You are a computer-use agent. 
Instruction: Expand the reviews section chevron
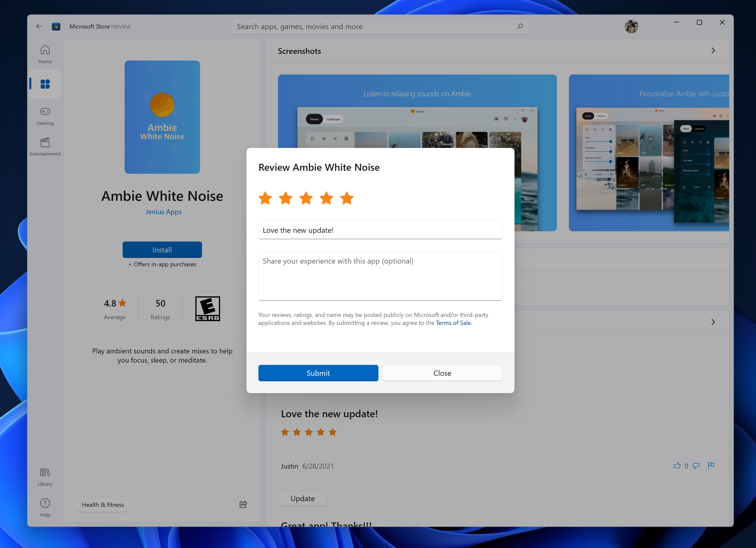tap(713, 322)
